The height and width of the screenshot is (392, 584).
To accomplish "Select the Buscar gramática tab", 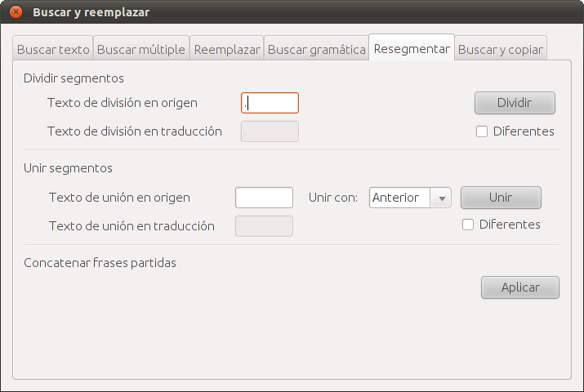I will point(316,49).
